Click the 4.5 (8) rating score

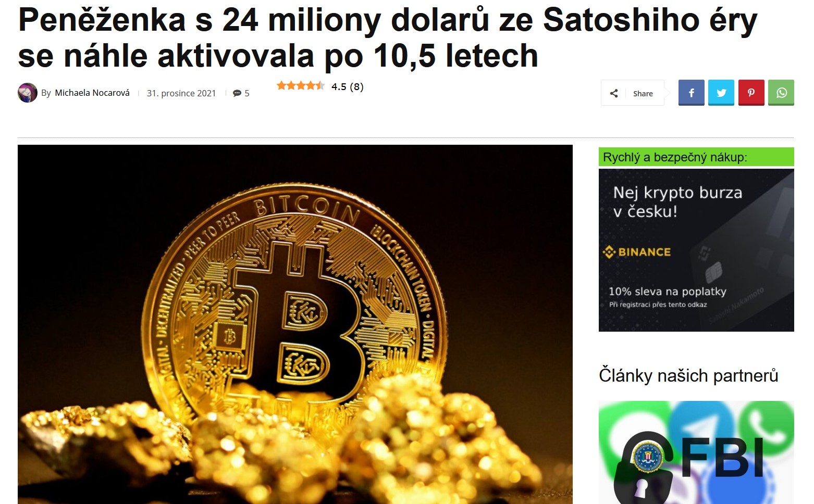point(348,86)
